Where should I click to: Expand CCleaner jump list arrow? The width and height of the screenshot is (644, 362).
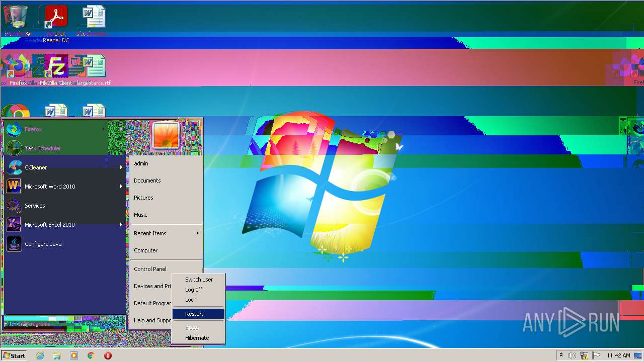pyautogui.click(x=121, y=167)
